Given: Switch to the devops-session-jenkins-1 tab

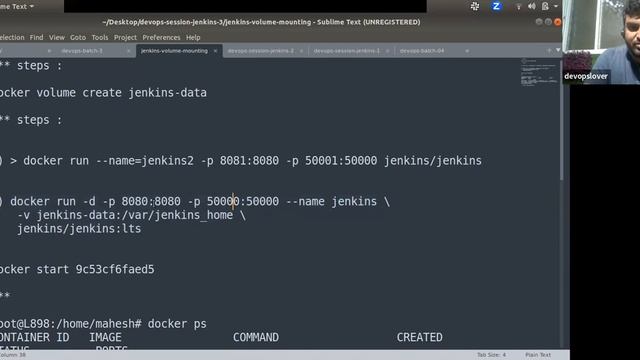Looking at the screenshot, I should 347,51.
